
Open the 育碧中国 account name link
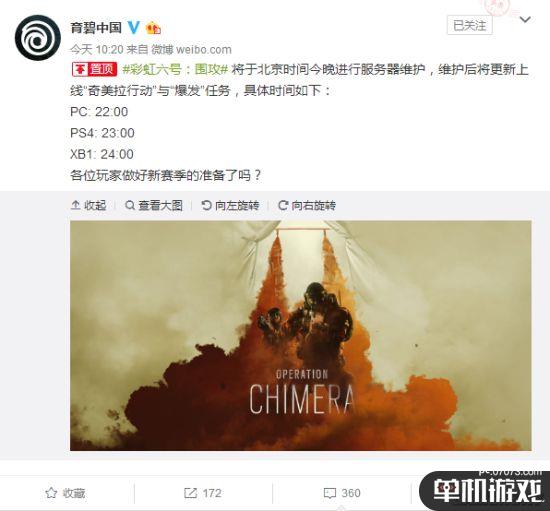pyautogui.click(x=96, y=27)
